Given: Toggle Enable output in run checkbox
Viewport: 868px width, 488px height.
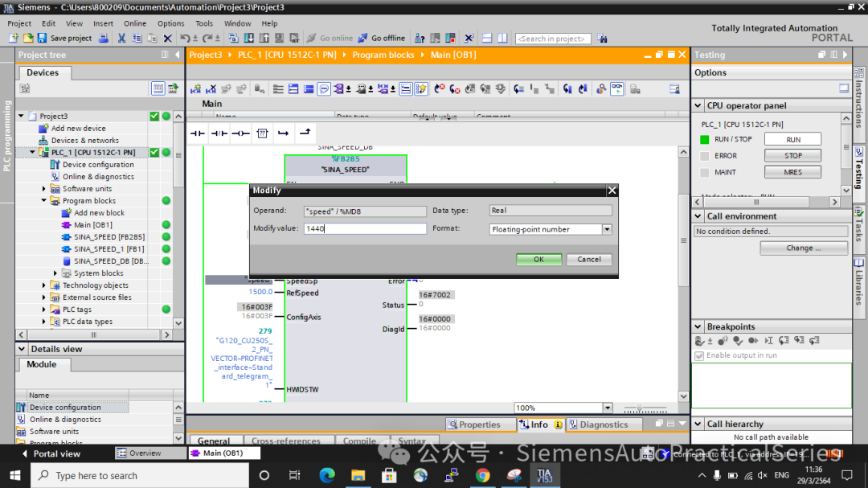Looking at the screenshot, I should click(x=699, y=355).
